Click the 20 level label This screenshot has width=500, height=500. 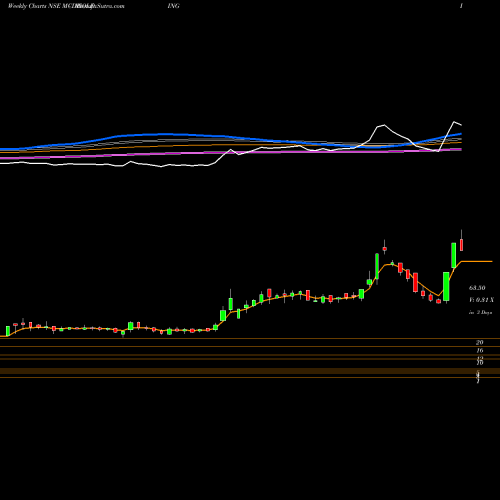coord(480,342)
